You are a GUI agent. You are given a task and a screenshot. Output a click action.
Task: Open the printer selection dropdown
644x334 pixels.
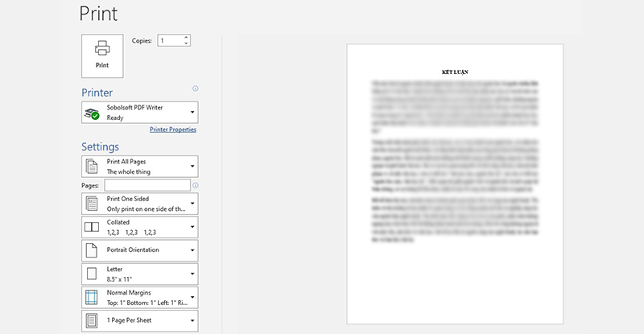(192, 113)
